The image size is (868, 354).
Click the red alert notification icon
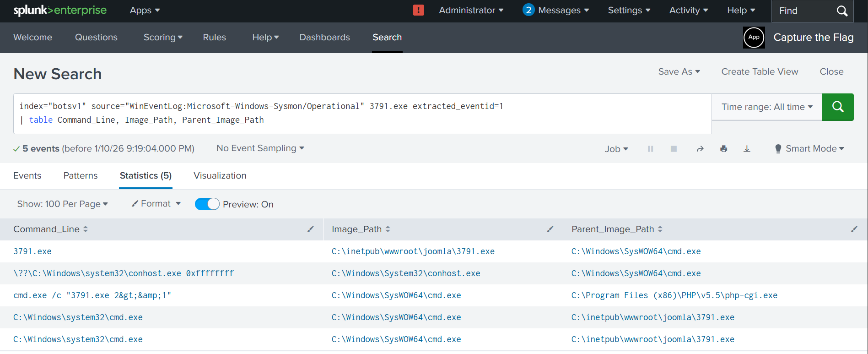pos(418,10)
